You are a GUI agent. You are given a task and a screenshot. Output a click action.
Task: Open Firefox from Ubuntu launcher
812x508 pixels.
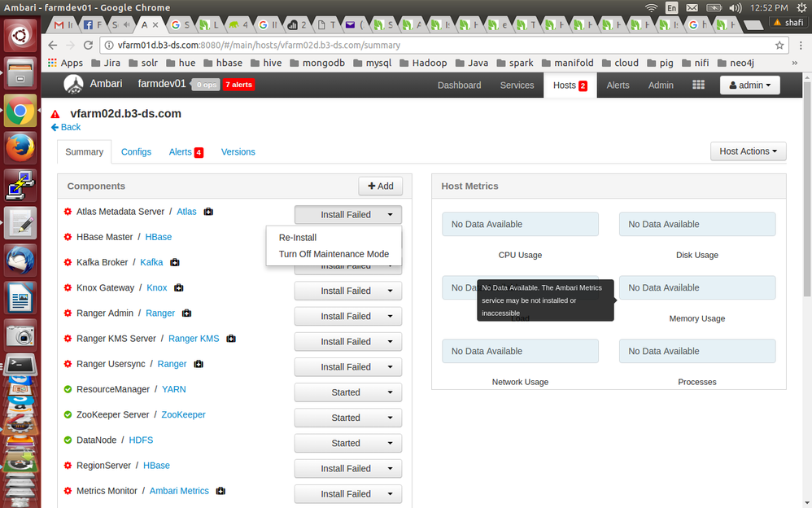coord(20,147)
